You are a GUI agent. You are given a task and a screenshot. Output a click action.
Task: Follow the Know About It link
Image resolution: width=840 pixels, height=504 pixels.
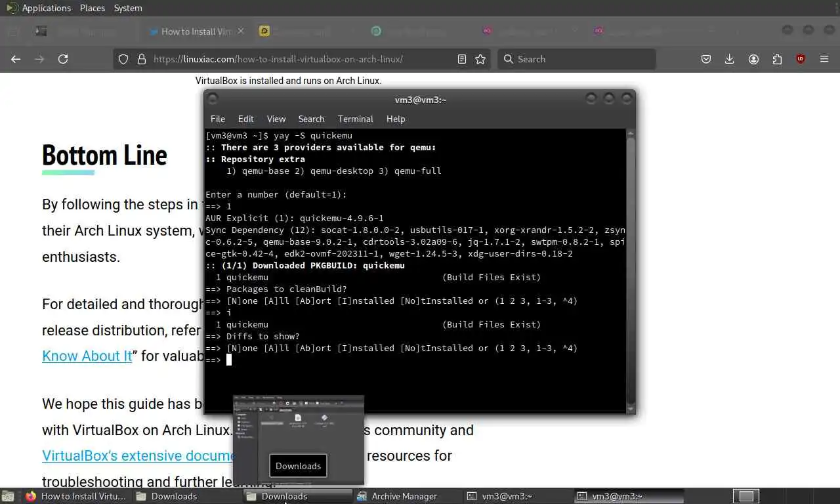tap(87, 356)
